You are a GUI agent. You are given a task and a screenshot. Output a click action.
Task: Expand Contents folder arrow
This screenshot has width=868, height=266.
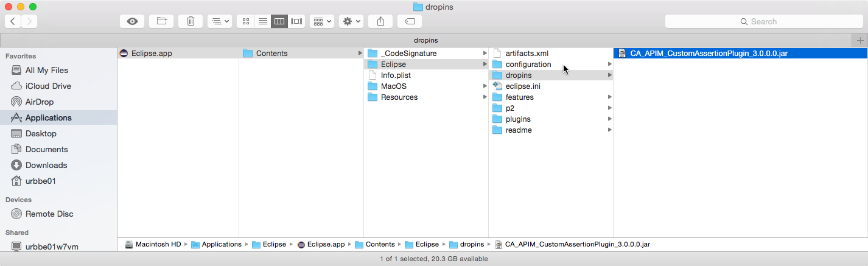click(360, 53)
